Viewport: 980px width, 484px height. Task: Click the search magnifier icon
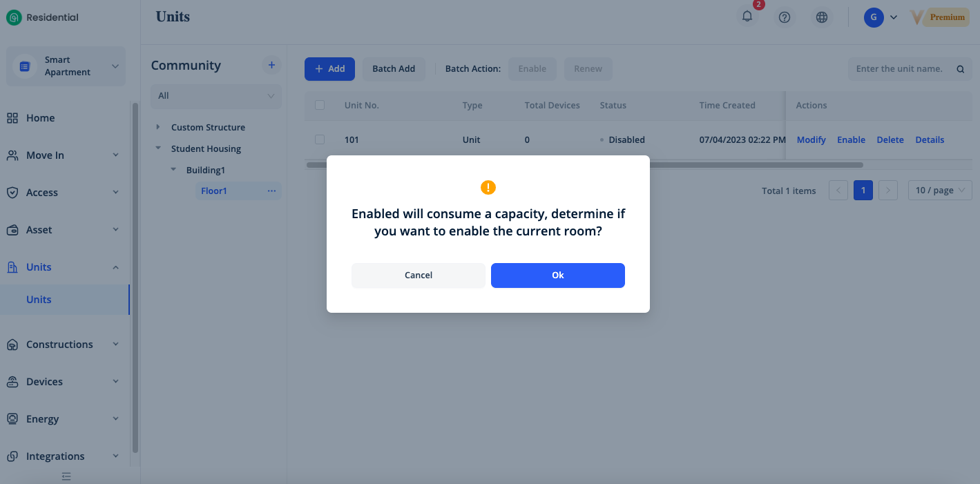click(x=960, y=69)
